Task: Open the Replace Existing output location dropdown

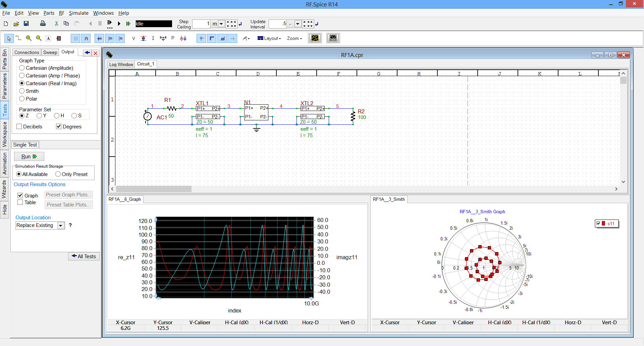Action: [x=61, y=225]
